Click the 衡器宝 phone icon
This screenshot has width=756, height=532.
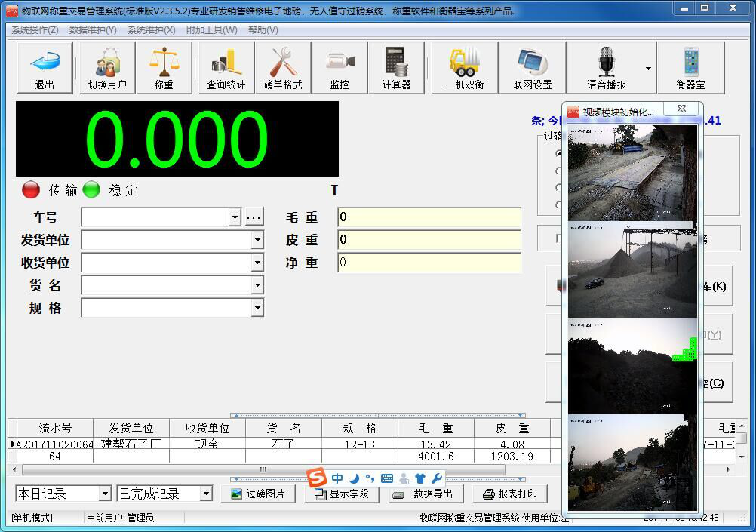(x=690, y=67)
